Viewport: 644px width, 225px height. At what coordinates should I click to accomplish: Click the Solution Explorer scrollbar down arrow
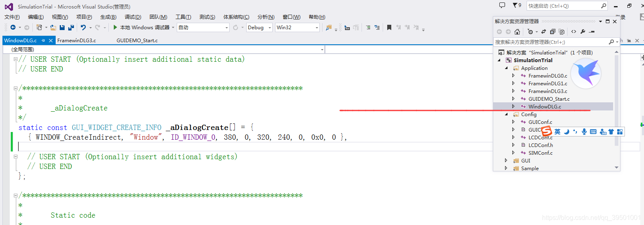pos(617,167)
